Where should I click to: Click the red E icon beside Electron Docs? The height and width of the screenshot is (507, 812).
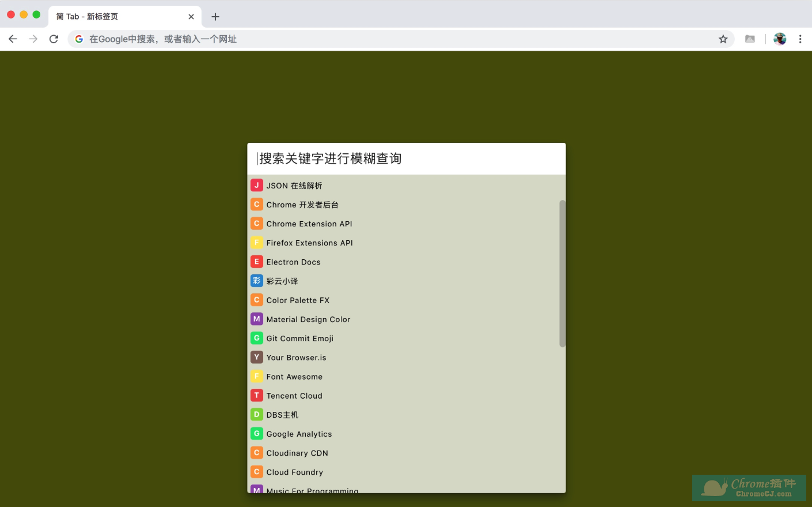click(x=257, y=262)
